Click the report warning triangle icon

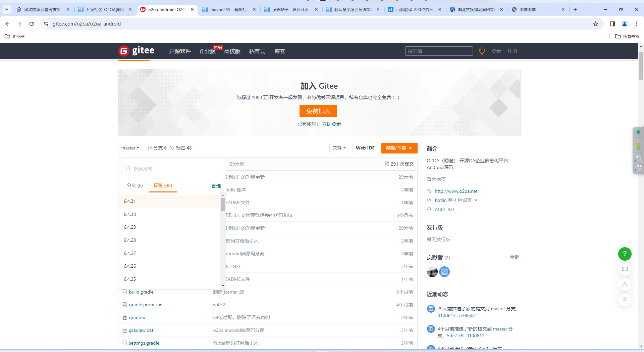pos(625,285)
